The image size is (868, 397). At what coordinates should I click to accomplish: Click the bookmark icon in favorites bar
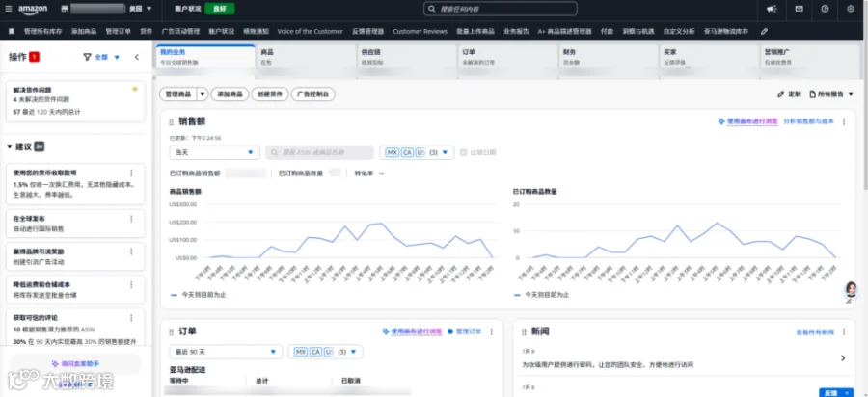[12, 32]
